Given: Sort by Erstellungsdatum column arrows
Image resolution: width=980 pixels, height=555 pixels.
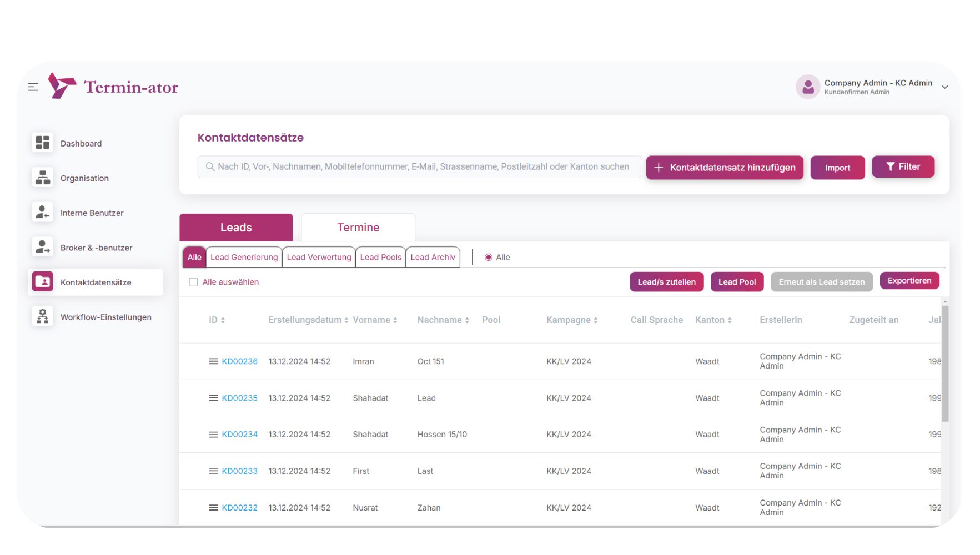Looking at the screenshot, I should coord(346,320).
